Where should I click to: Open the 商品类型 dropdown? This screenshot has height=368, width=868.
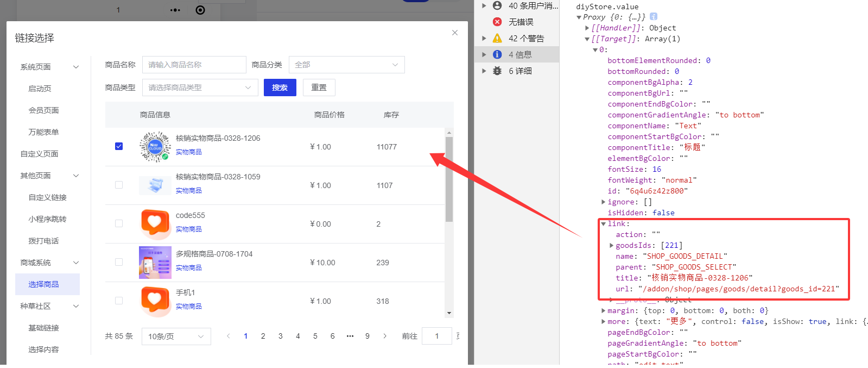(x=200, y=88)
